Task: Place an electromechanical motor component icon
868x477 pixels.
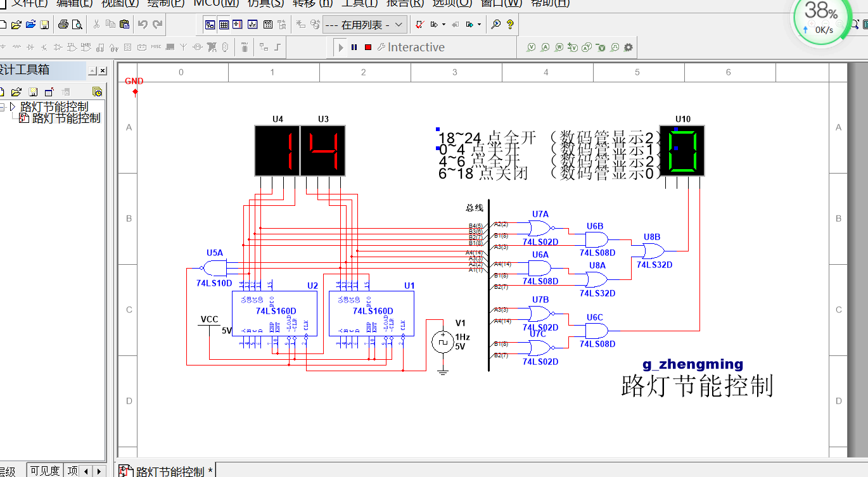Action: [198, 48]
